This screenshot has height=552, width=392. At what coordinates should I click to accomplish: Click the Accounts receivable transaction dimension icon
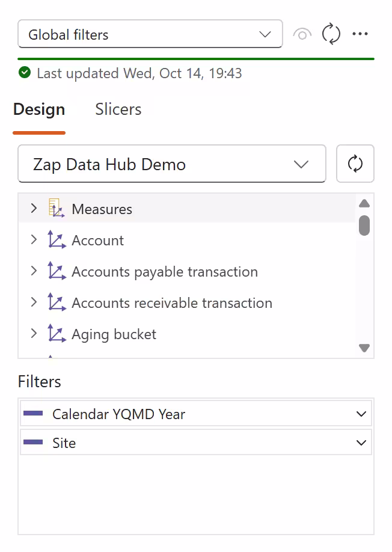pos(57,302)
